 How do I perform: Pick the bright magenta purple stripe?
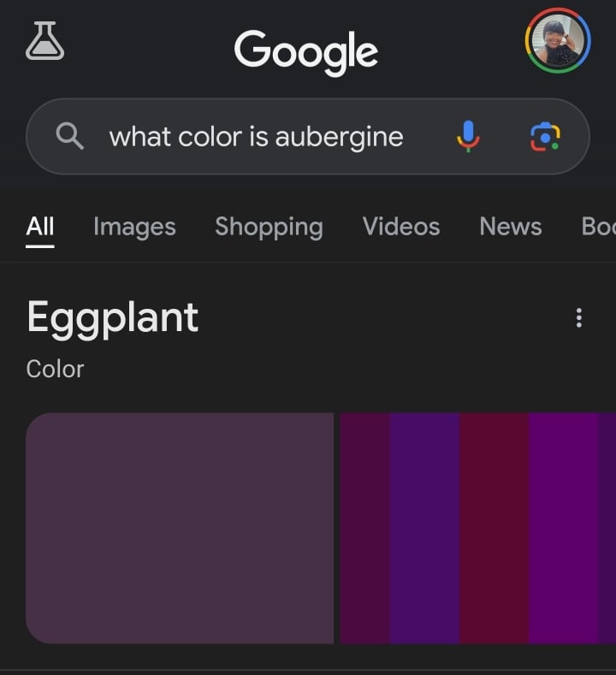tap(564, 528)
